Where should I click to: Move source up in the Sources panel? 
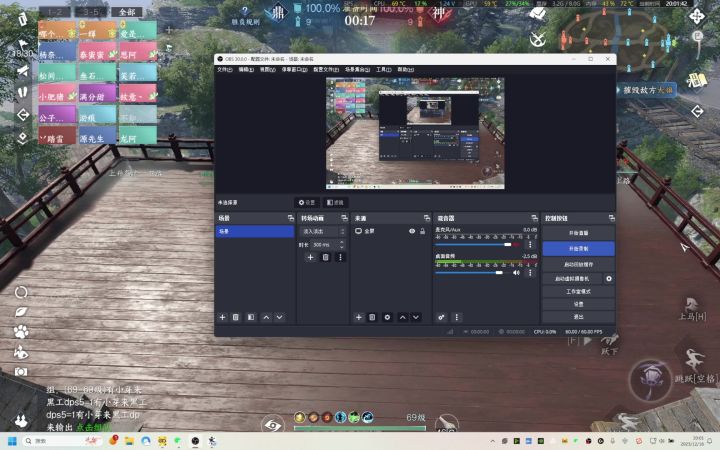403,317
